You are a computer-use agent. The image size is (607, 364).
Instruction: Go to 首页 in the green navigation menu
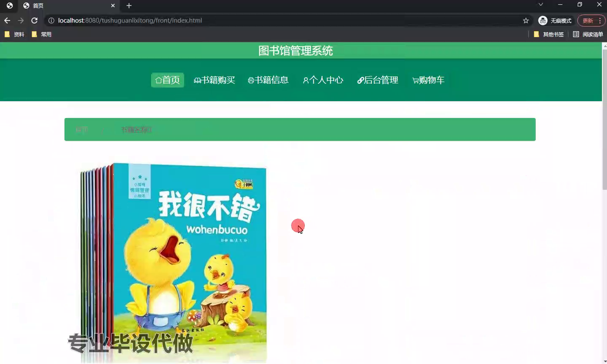click(x=167, y=80)
